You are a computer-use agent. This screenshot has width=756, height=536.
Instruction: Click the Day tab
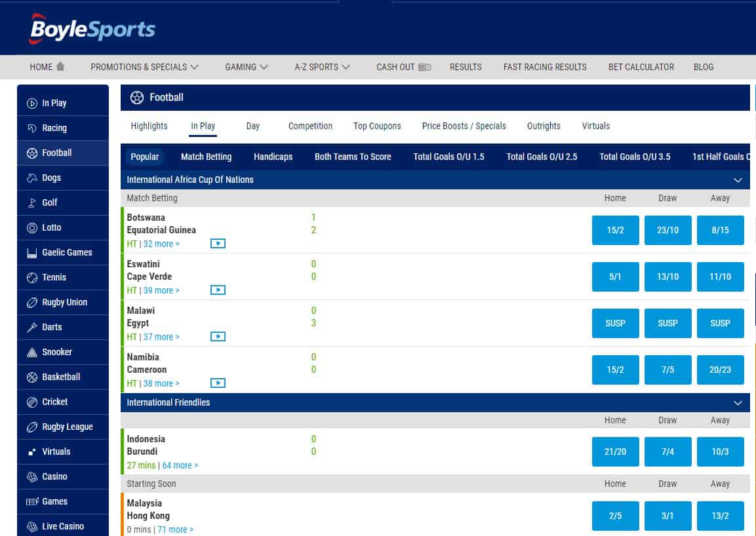(252, 126)
